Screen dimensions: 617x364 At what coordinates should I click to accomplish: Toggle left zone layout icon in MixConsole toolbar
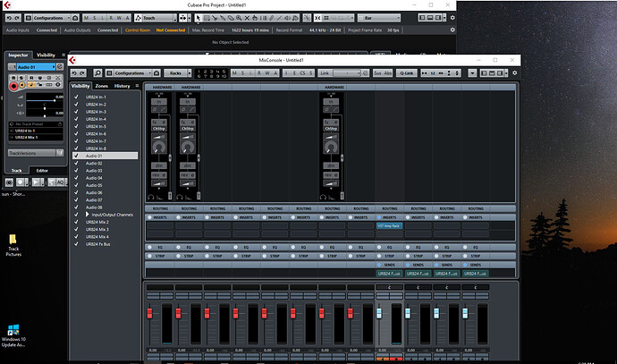484,73
